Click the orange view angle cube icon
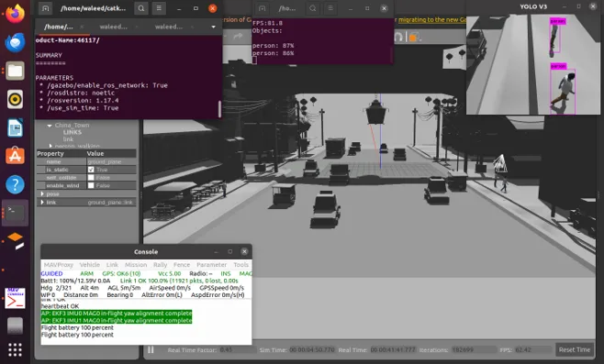 (x=413, y=38)
